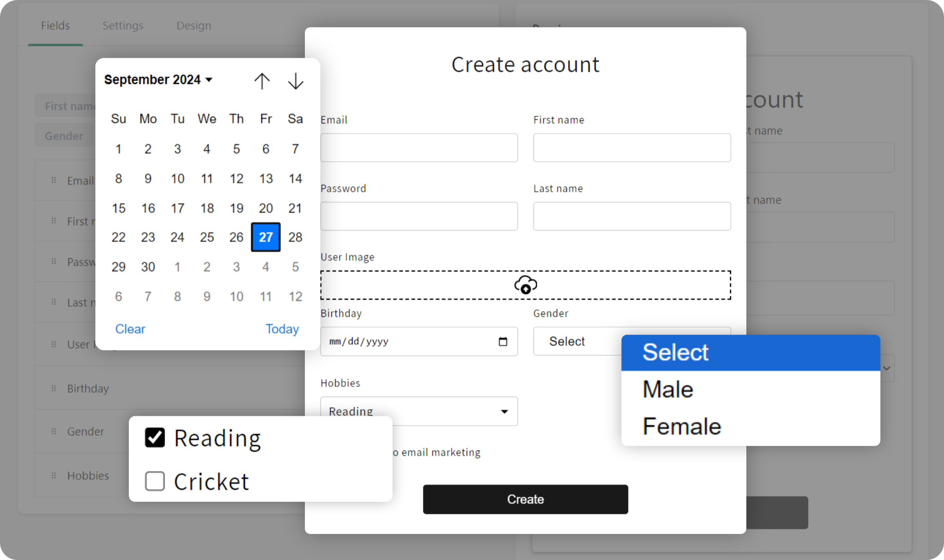Switch to the Settings tab
The height and width of the screenshot is (560, 944).
(x=123, y=25)
